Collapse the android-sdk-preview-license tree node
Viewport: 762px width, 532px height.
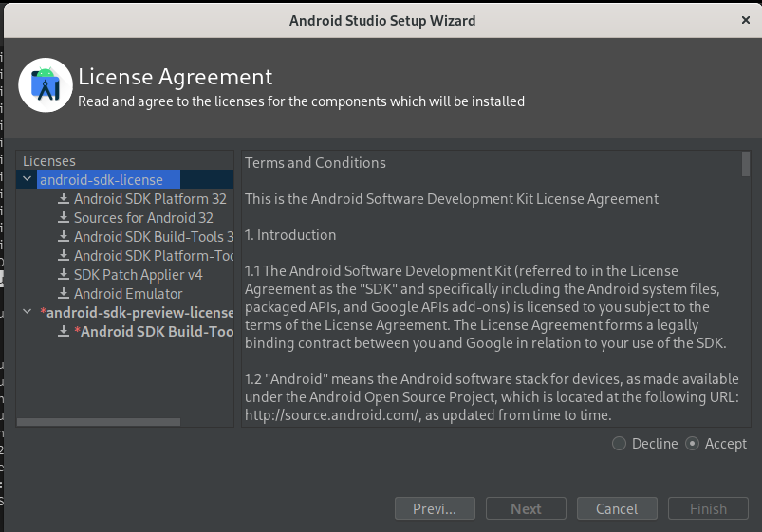pyautogui.click(x=28, y=312)
